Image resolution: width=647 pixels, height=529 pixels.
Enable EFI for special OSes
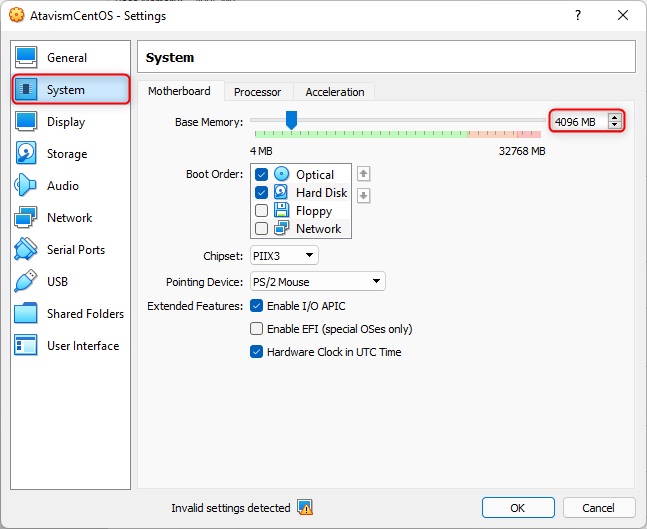pyautogui.click(x=257, y=329)
